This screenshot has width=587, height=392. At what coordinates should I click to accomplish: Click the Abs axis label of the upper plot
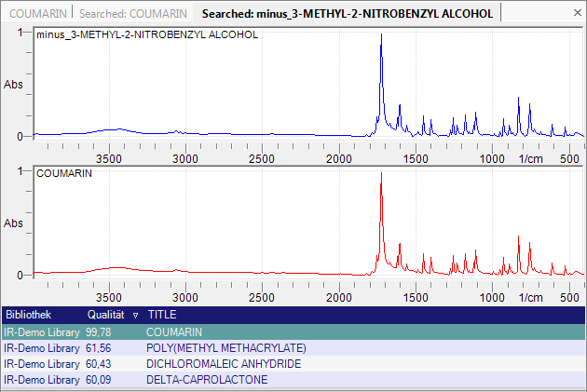tap(14, 85)
